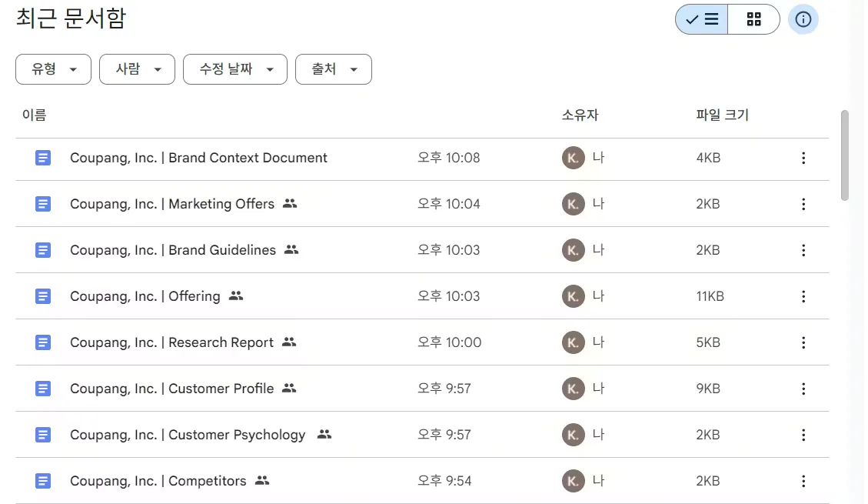Select 'Coupang, Inc. | Brand Context Document' file name
Screen dimensions: 868x504
point(198,158)
